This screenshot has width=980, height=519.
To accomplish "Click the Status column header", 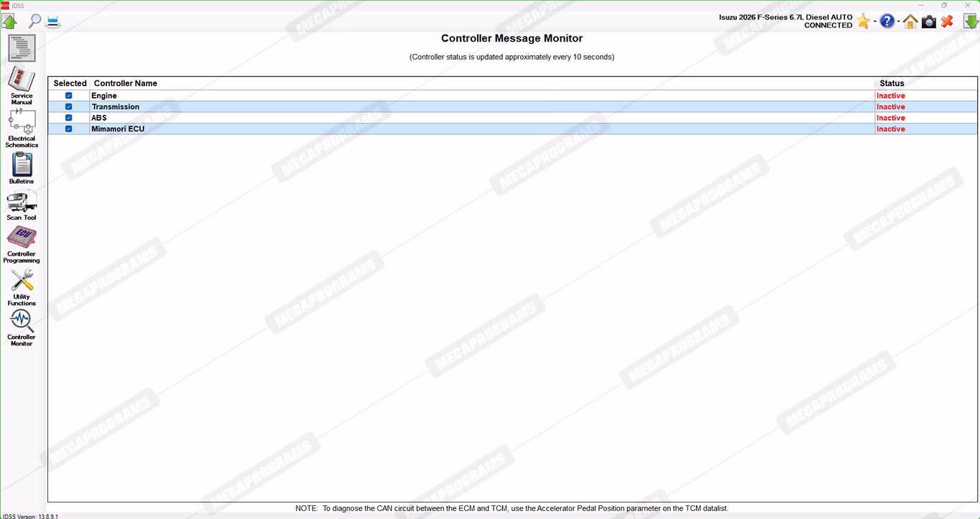I will click(892, 83).
